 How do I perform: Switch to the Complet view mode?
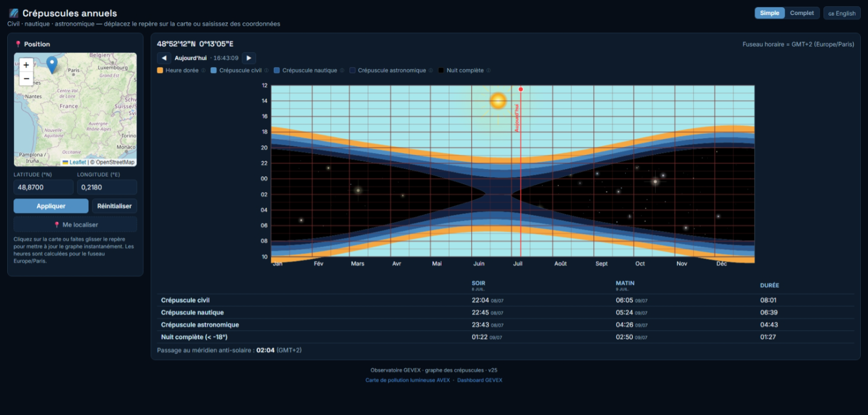tap(801, 13)
